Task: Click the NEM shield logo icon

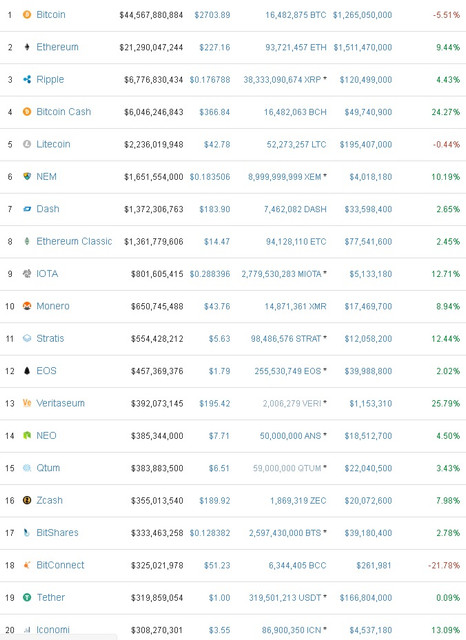Action: pyautogui.click(x=27, y=177)
